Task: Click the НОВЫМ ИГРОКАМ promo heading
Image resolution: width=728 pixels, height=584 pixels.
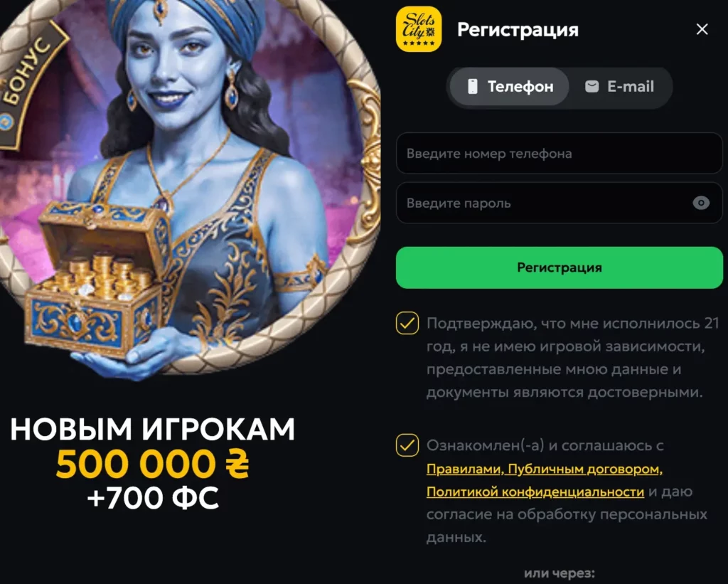Action: [153, 428]
